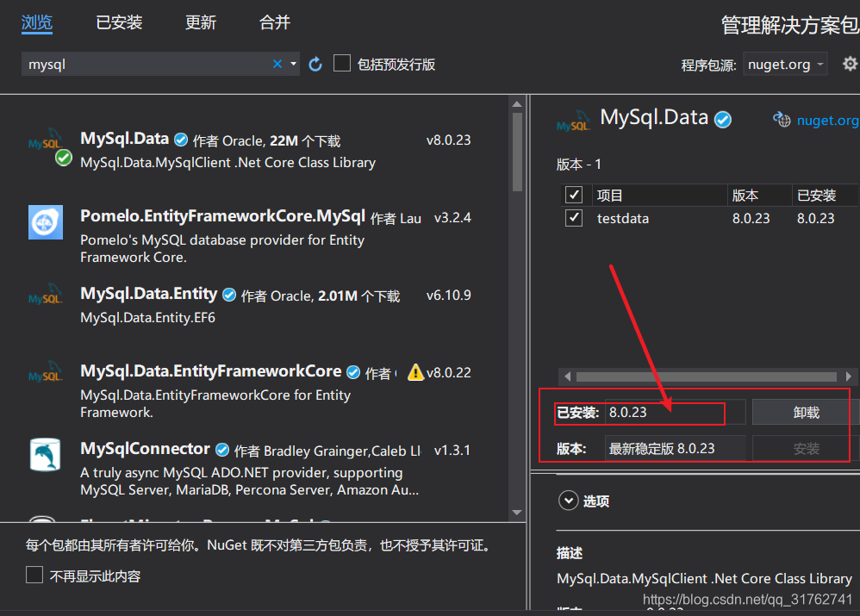Open version dropdown showing latest stable 8.0.23
This screenshot has height=616, width=860.
click(x=676, y=449)
